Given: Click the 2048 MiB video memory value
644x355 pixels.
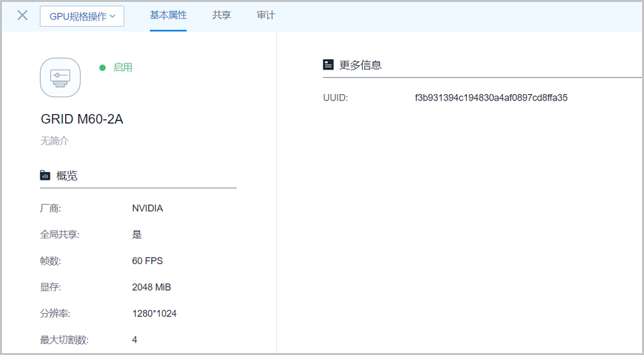Looking at the screenshot, I should pos(151,287).
